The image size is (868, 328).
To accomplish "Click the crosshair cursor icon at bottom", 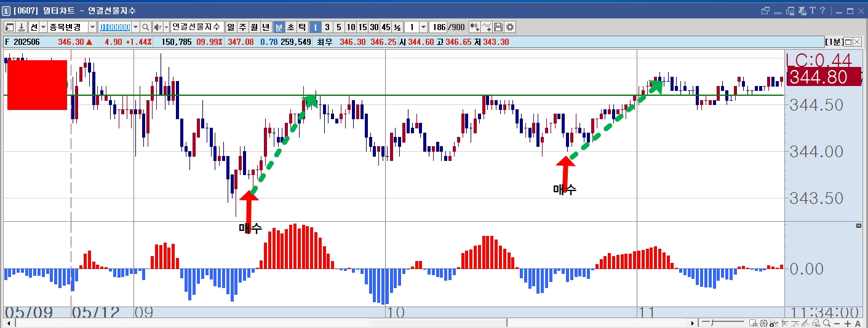I will point(784,323).
